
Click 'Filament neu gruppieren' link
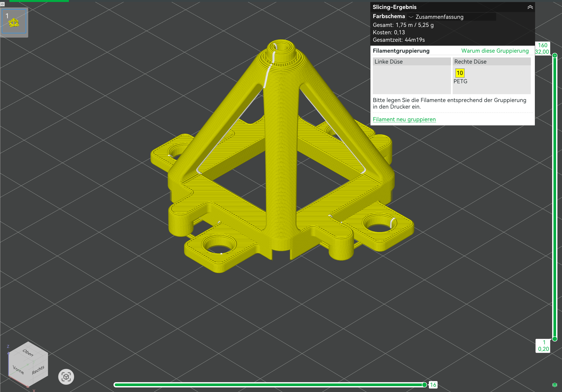404,119
